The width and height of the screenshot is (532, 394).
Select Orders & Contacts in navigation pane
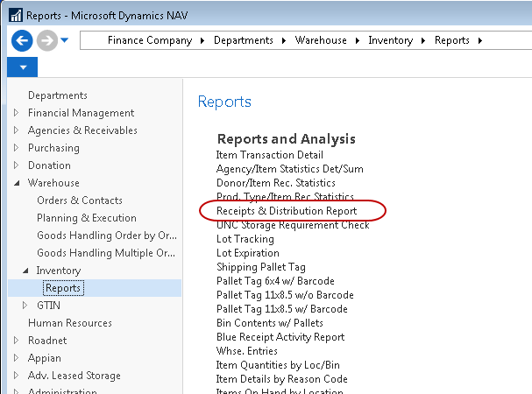79,201
